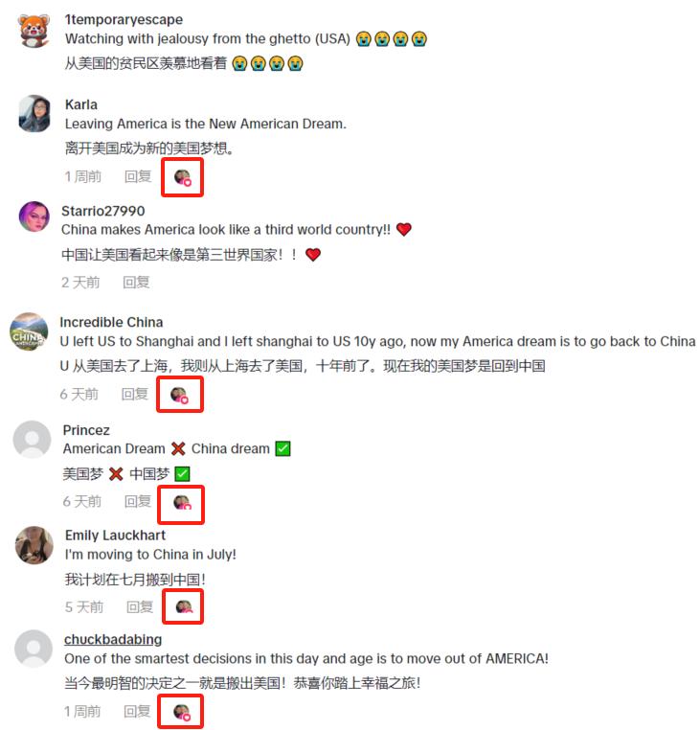The height and width of the screenshot is (730, 700).
Task: Click creator-liked badge under Incredible China's comment
Action: click(180, 395)
